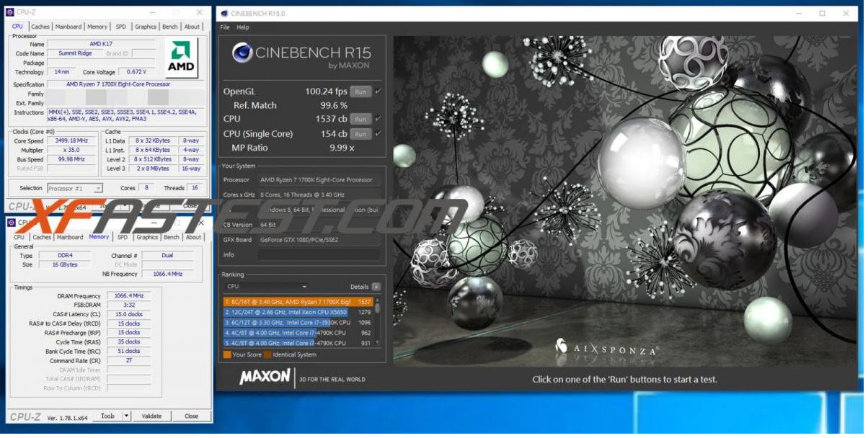This screenshot has width=868, height=438.
Task: Select Bench tab in CPU-Z processor window
Action: point(170,27)
